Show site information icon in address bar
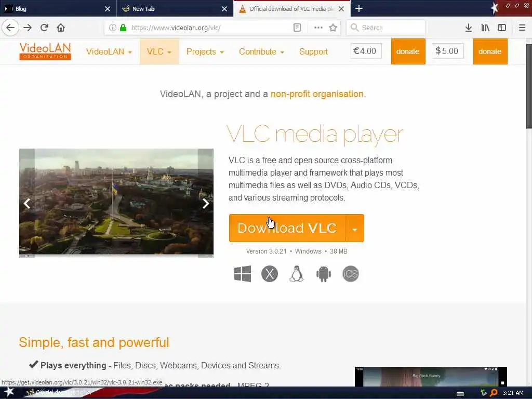Screen dimensions: 532x399 113,28
